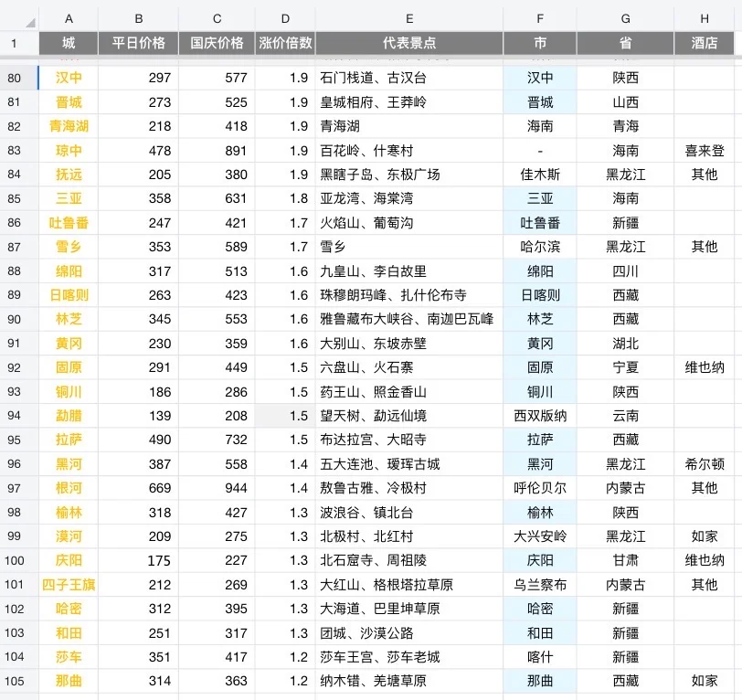Click National Day price 944
742x700 pixels.
217,488
